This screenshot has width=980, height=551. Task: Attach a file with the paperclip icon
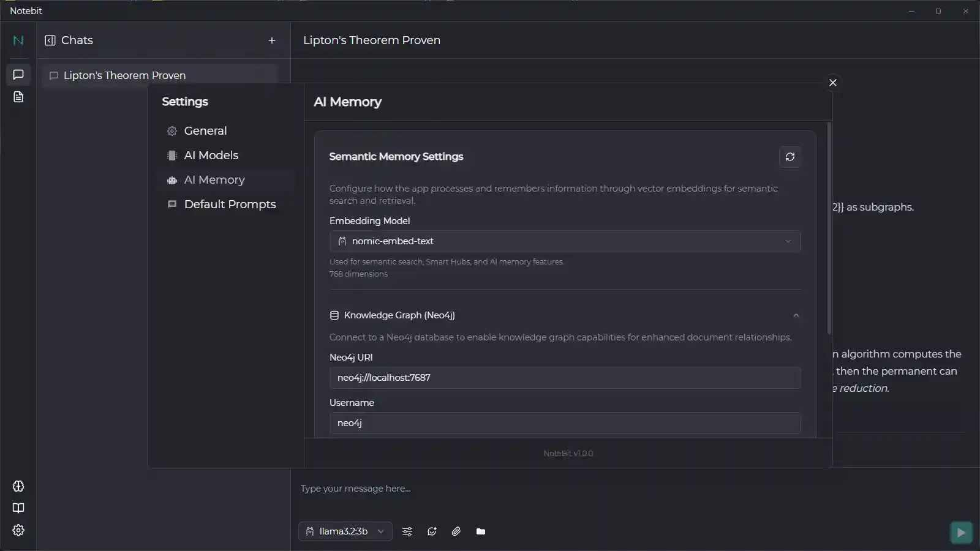click(x=456, y=531)
